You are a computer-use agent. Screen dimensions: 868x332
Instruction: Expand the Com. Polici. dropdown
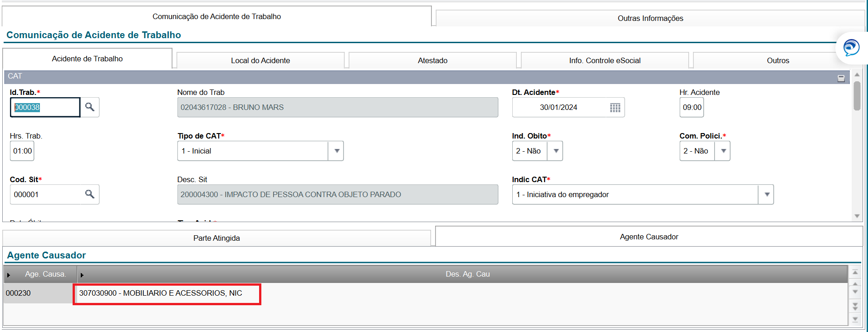coord(723,151)
